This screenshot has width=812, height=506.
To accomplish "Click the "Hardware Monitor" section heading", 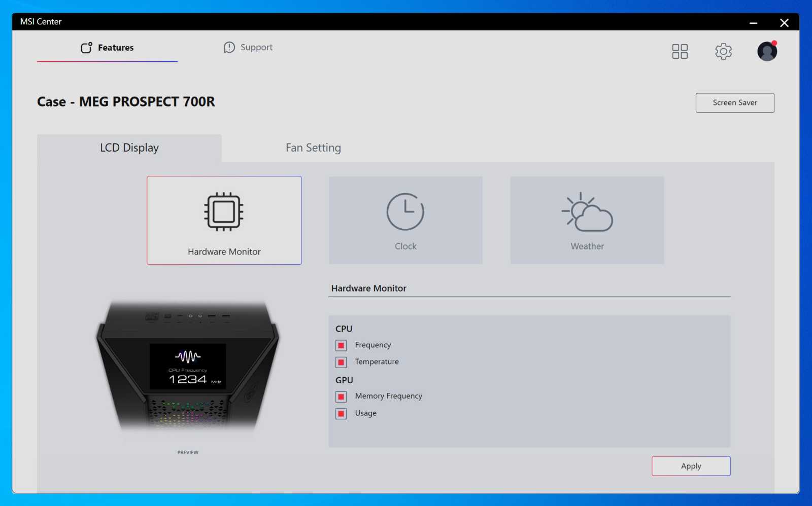I will pos(369,288).
